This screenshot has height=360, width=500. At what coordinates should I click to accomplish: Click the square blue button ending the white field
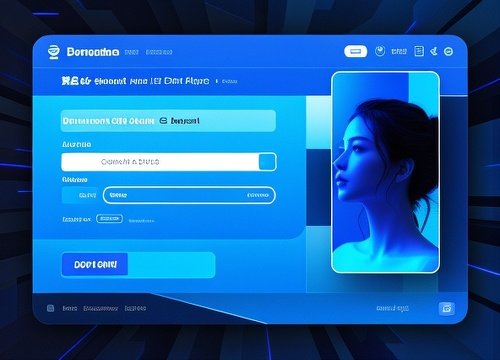point(267,162)
